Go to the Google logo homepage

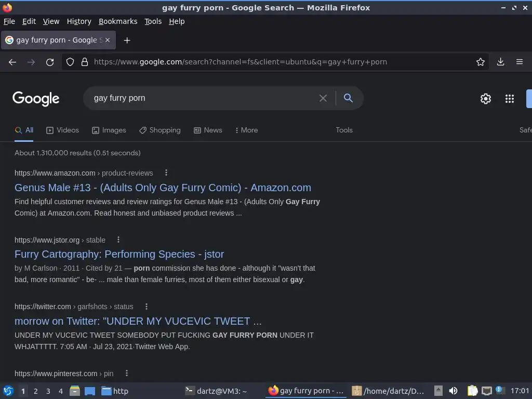[x=36, y=99]
